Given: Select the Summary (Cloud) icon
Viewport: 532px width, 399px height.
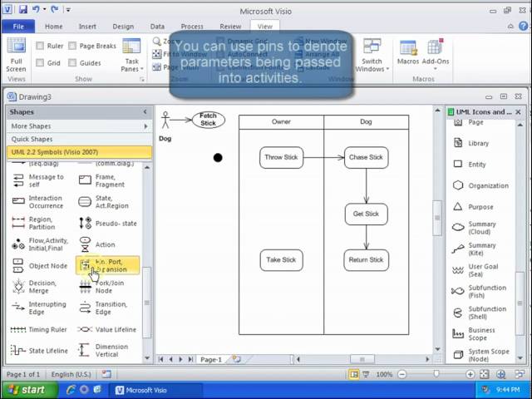Looking at the screenshot, I should coord(458,228).
